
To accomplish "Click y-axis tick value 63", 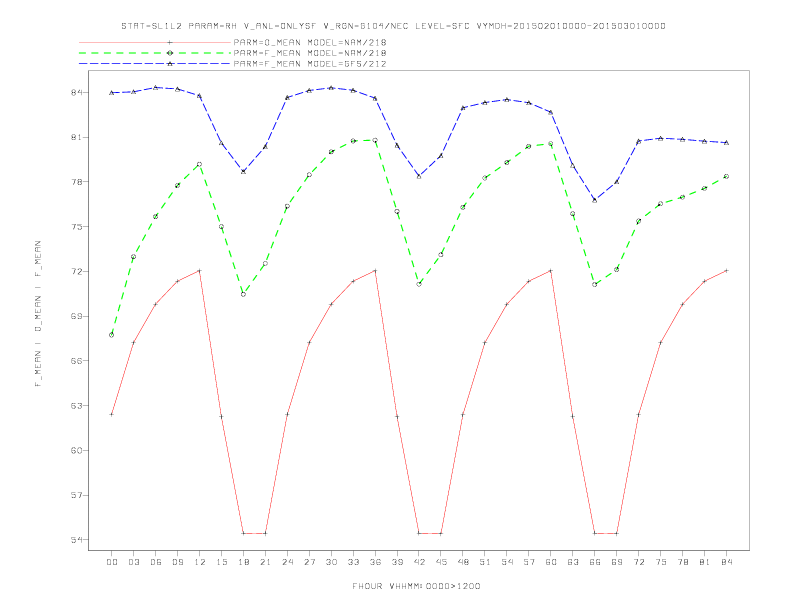I will click(76, 405).
